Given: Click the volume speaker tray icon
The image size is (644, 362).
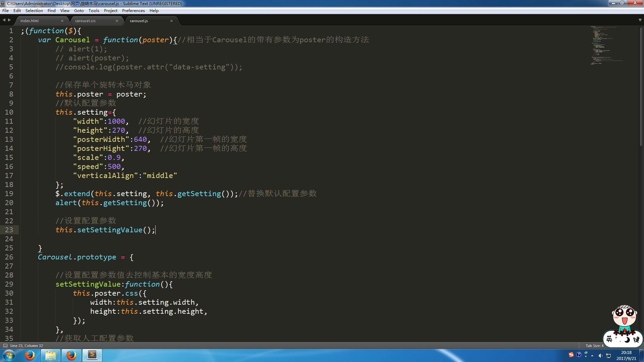Looking at the screenshot, I should [x=600, y=356].
